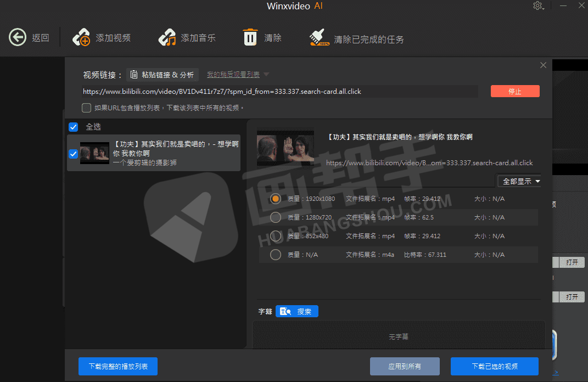Screen dimensions: 588x382
Task: Close the video link dialog
Action: pyautogui.click(x=543, y=65)
